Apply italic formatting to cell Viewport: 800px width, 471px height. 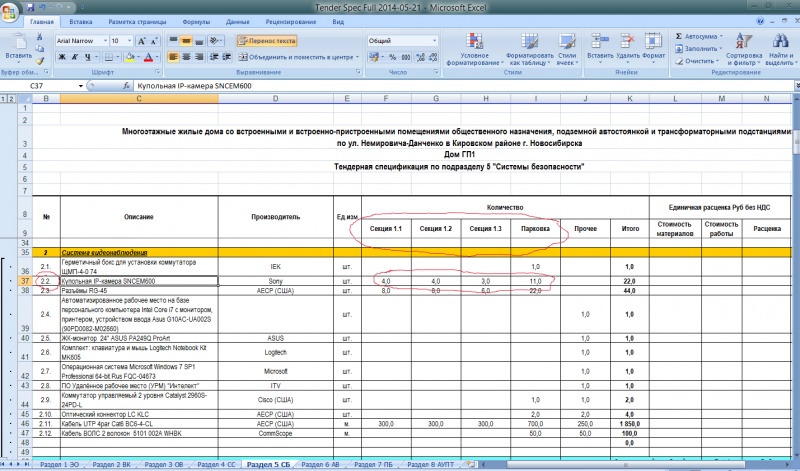pos(75,58)
